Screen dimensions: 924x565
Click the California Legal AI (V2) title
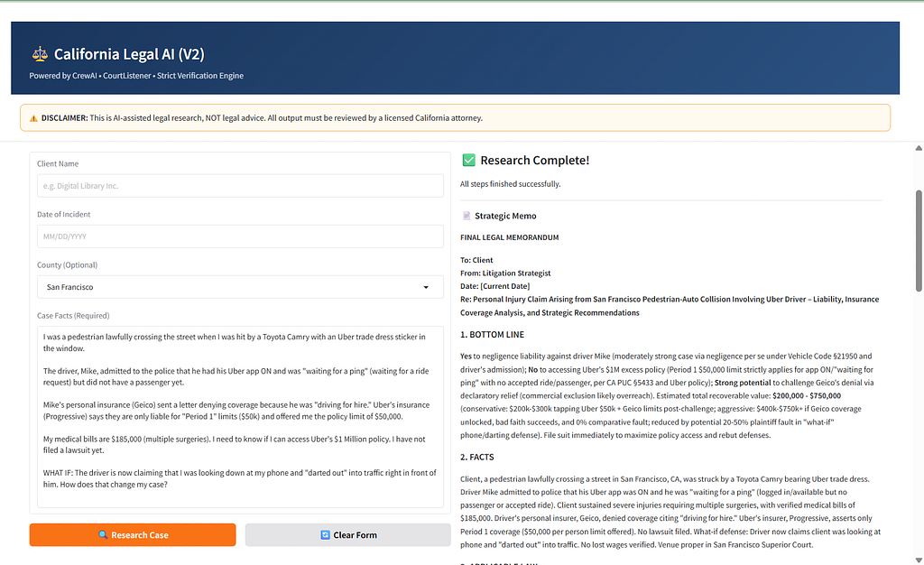(x=129, y=54)
